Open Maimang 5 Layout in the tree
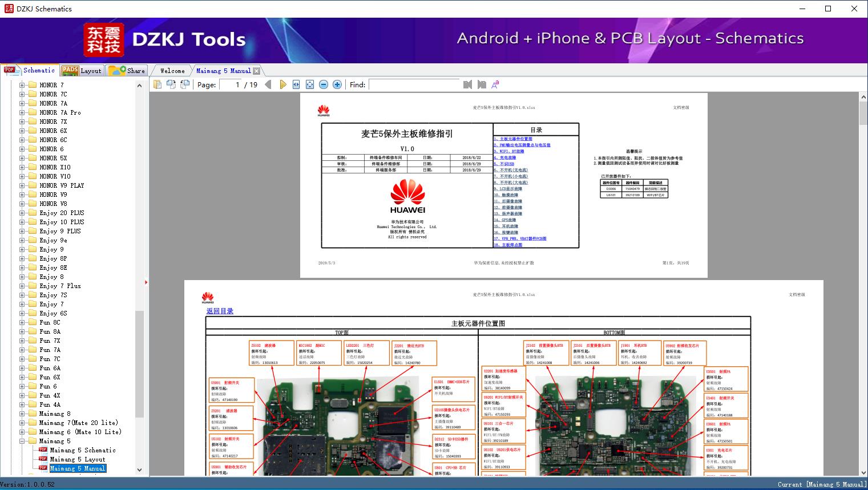Image resolution: width=868 pixels, height=490 pixels. click(x=78, y=459)
